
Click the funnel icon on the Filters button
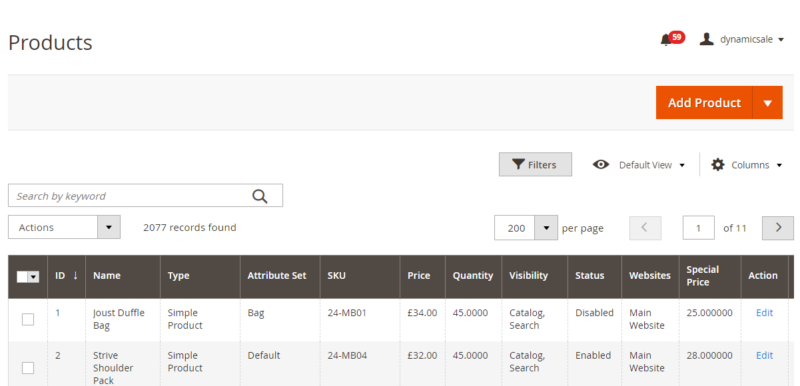click(x=518, y=165)
